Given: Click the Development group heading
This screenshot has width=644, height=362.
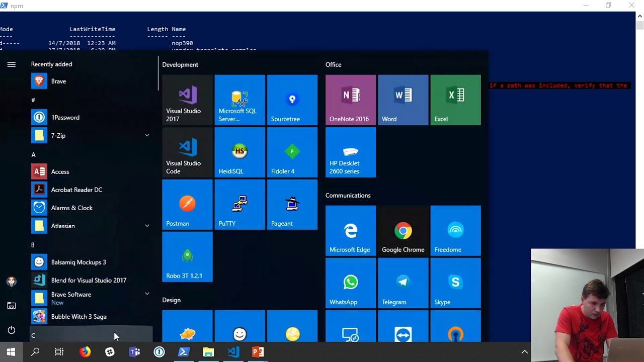Looking at the screenshot, I should tap(180, 64).
